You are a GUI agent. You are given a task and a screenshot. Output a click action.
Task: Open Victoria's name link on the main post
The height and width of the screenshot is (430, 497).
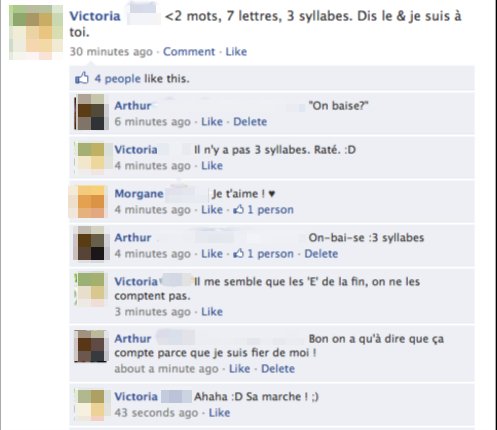95,16
